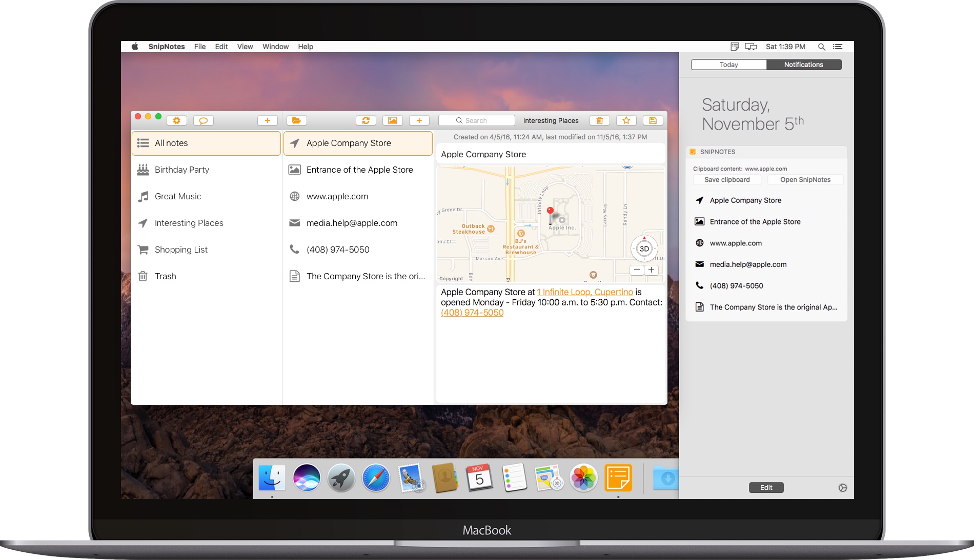Open the Shopping List category
Viewport: 974px width, 560px height.
pos(207,250)
